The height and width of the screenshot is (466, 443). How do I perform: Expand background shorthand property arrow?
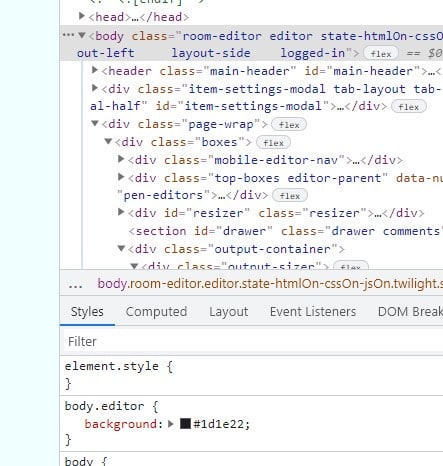tap(171, 424)
